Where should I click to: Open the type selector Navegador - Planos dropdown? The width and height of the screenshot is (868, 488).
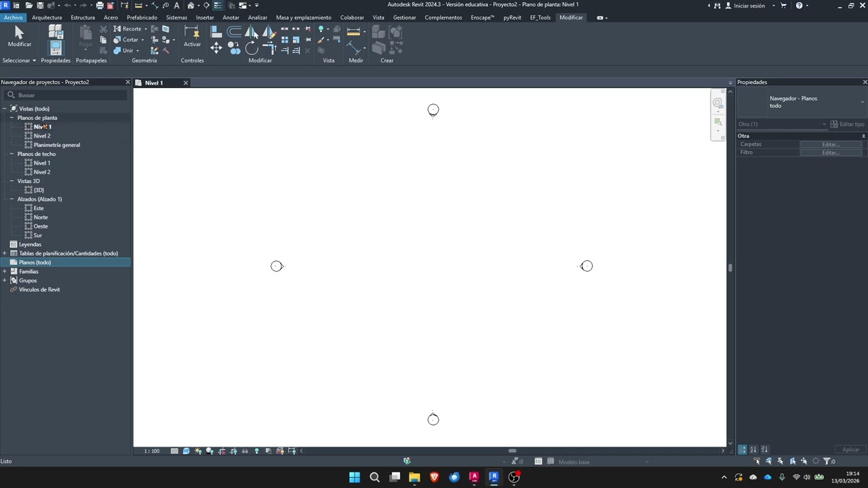click(863, 102)
